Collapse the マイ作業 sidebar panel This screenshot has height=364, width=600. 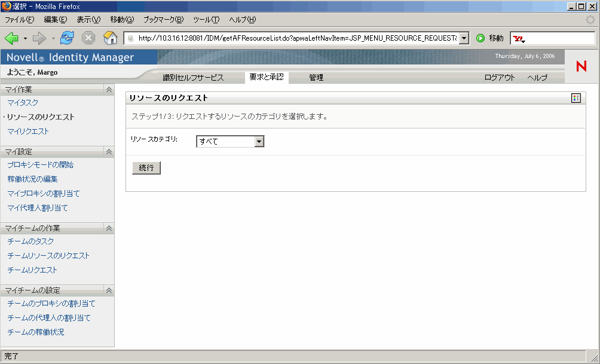[108, 89]
